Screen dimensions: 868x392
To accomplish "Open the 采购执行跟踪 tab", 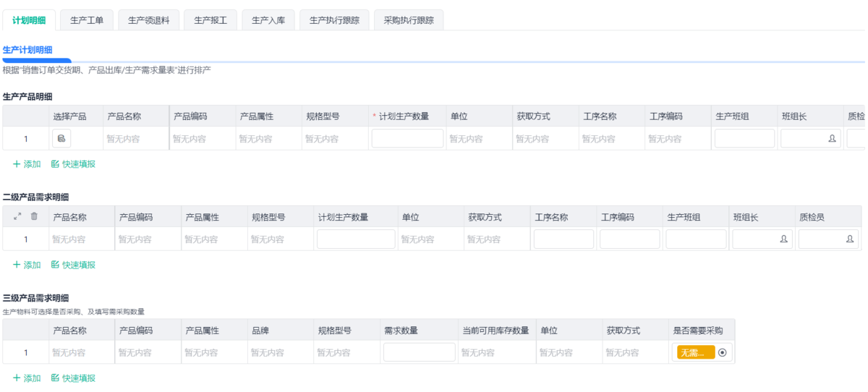I will (409, 20).
